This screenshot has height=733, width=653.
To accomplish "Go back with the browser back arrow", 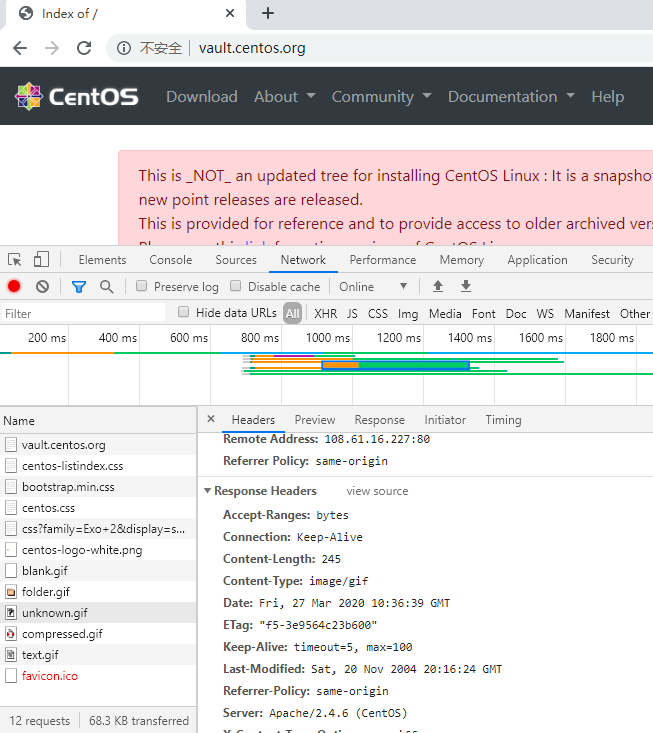I will 20,48.
